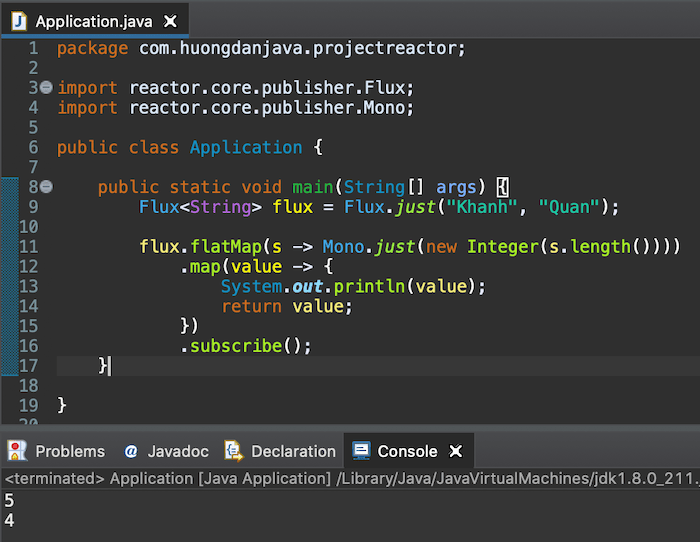This screenshot has width=700, height=542.
Task: Click the class name Application
Action: [246, 147]
